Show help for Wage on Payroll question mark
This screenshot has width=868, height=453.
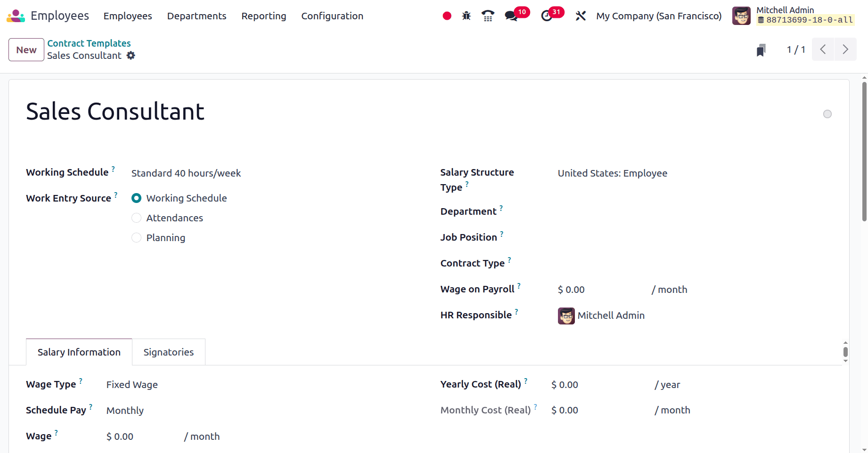pos(519,285)
